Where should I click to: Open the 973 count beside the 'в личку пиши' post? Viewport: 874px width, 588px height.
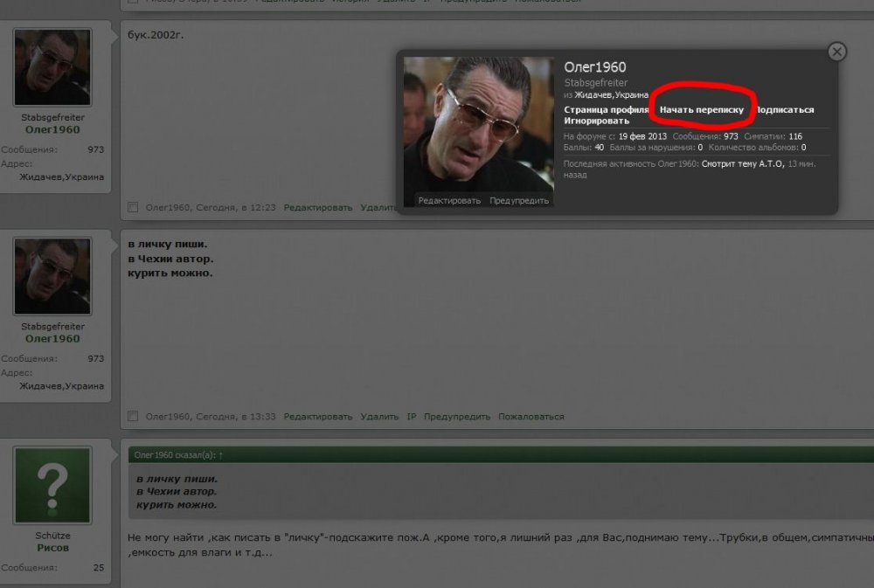tap(96, 358)
